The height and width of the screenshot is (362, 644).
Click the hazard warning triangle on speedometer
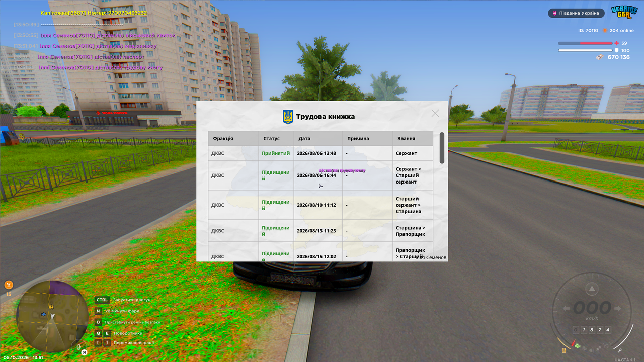click(592, 289)
